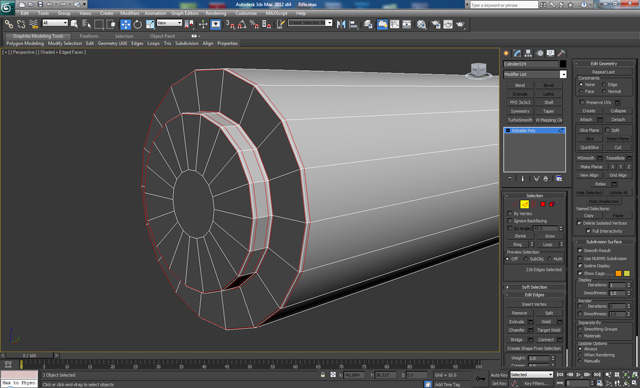Open the Modifier List dropdown

535,74
